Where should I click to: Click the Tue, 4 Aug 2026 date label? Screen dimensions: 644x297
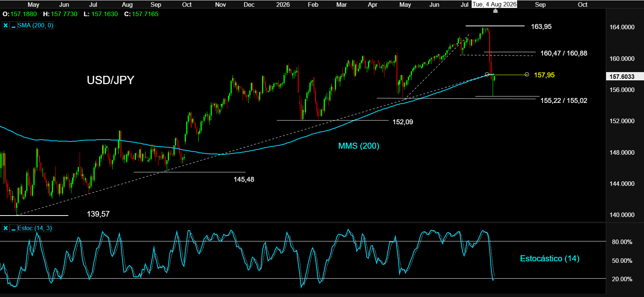494,5
